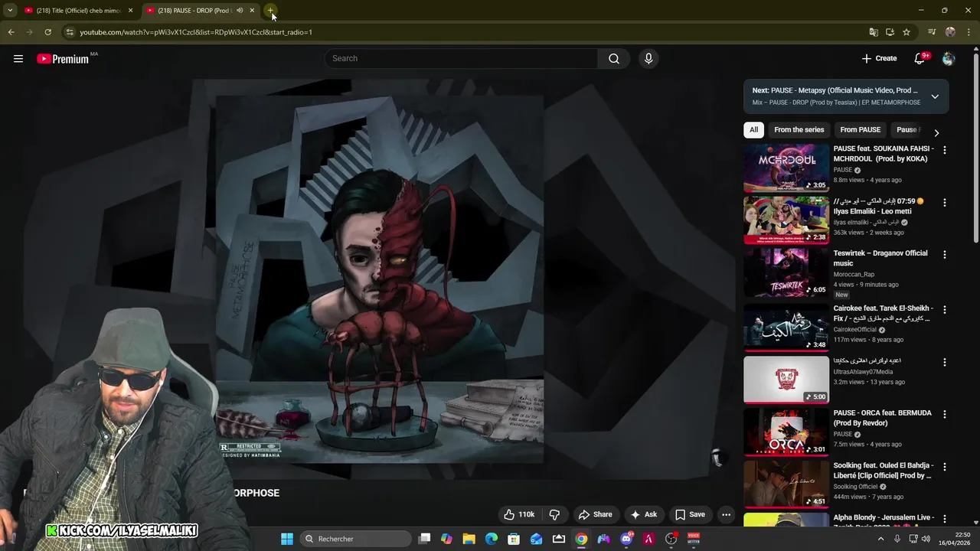This screenshot has width=980, height=551.
Task: Open options for Teswirtek video
Action: (944, 255)
